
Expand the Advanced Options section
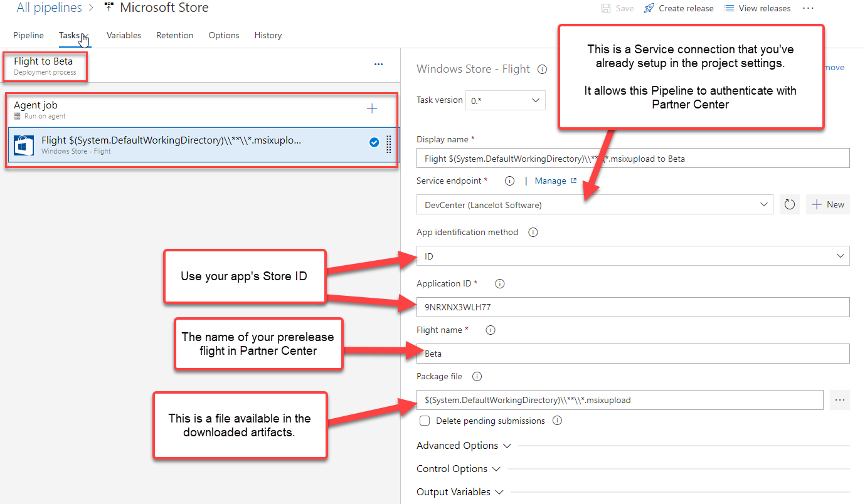tap(464, 446)
